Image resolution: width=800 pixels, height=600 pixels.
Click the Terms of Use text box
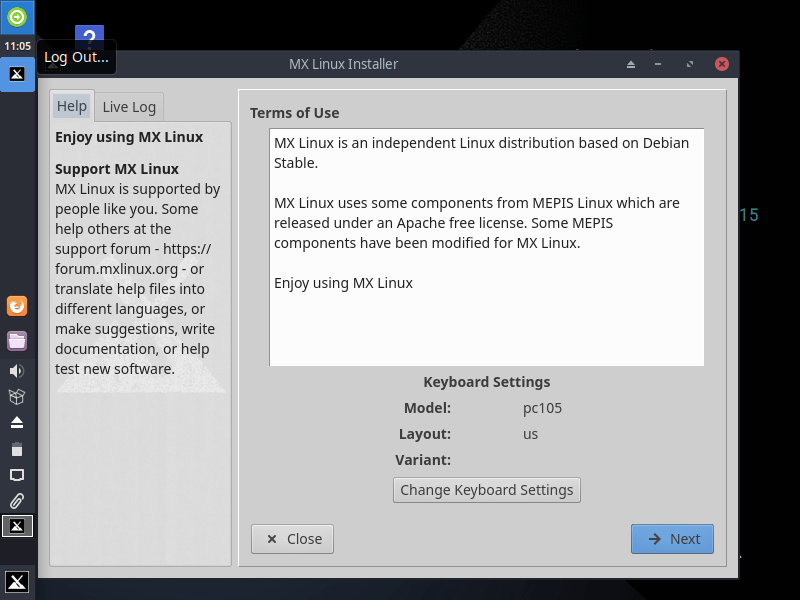[x=487, y=247]
